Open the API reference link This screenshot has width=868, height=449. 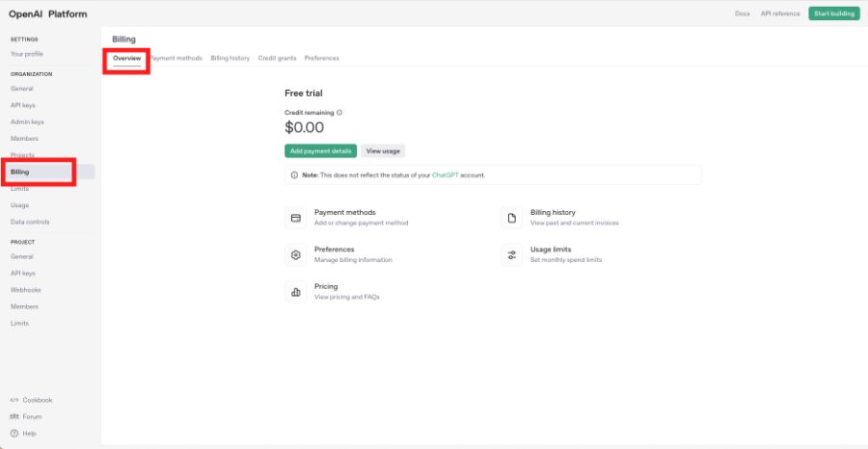(780, 13)
